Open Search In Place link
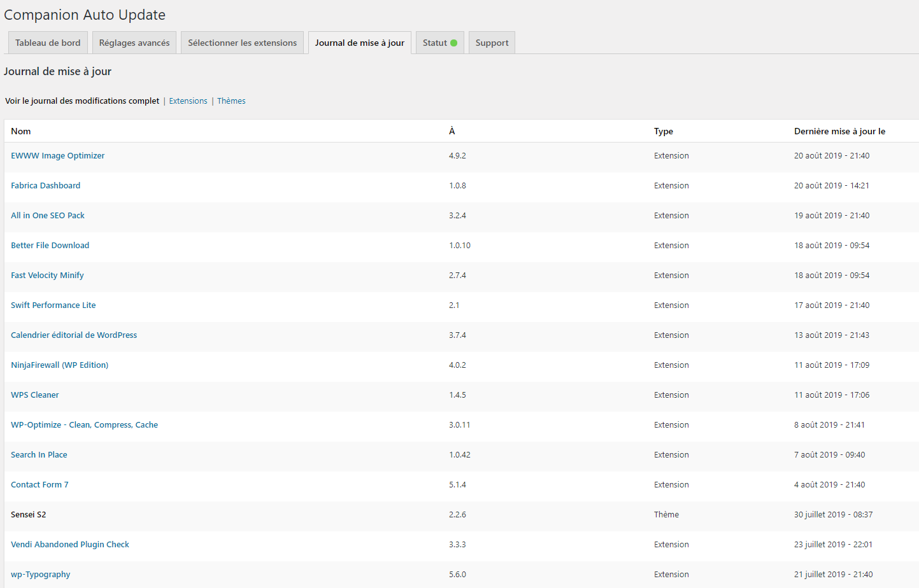919x588 pixels. (x=39, y=454)
